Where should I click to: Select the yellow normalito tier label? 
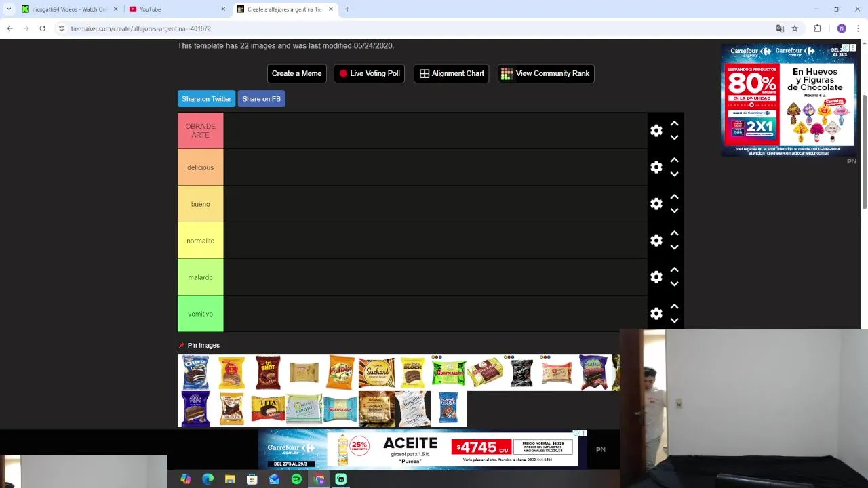tap(200, 241)
